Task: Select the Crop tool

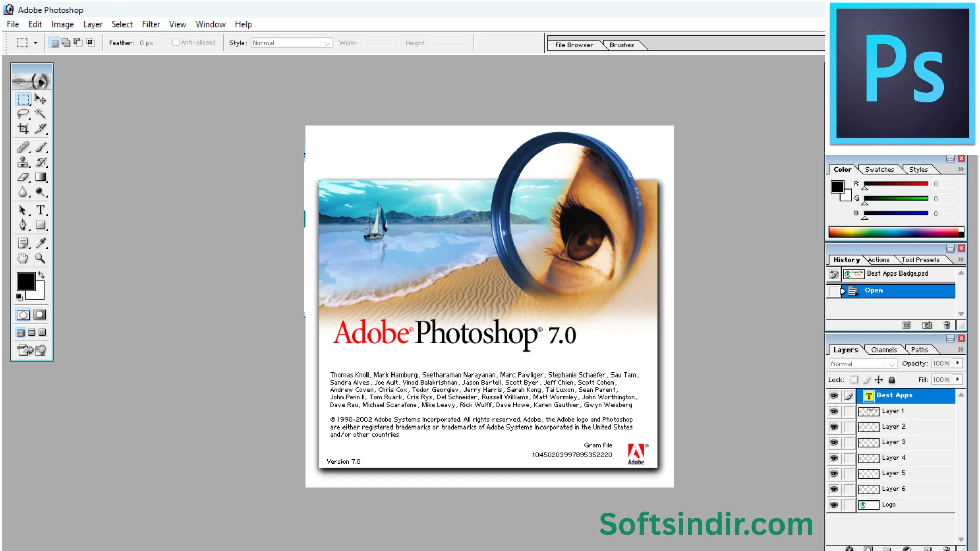Action: [x=23, y=129]
